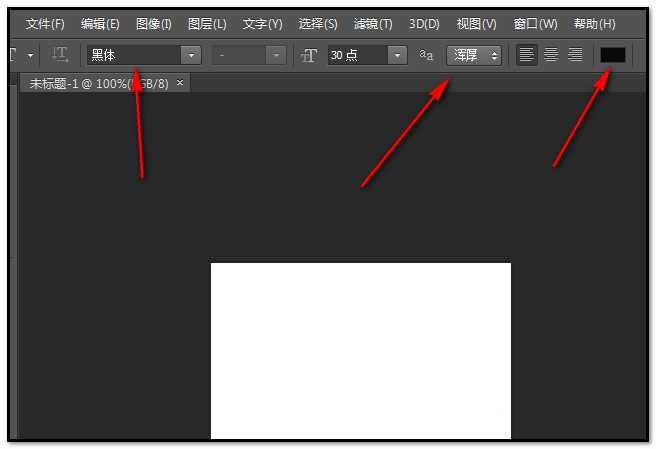
Task: Click the black text color swatch
Action: click(x=612, y=55)
